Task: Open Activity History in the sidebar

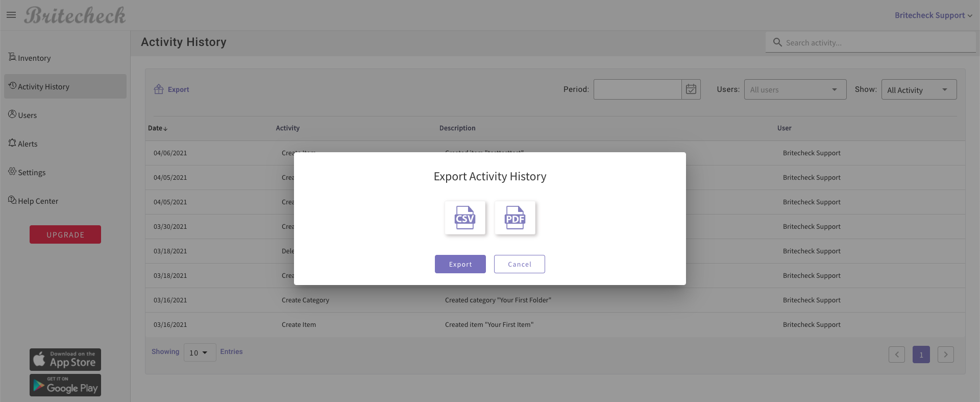Action: [65, 86]
